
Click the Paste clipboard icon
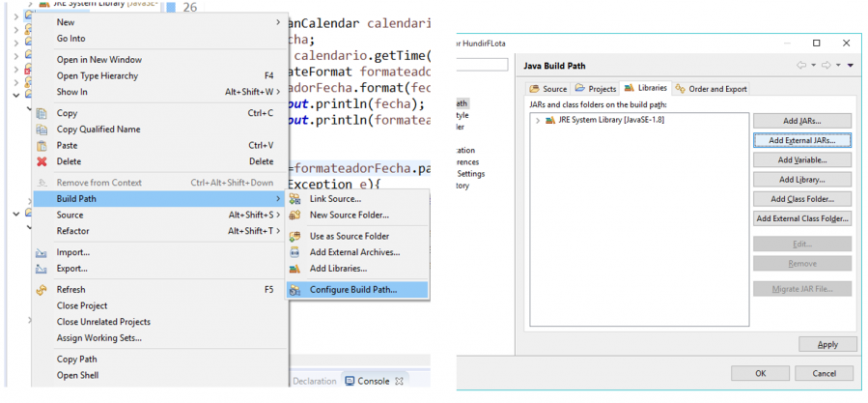pos(42,145)
